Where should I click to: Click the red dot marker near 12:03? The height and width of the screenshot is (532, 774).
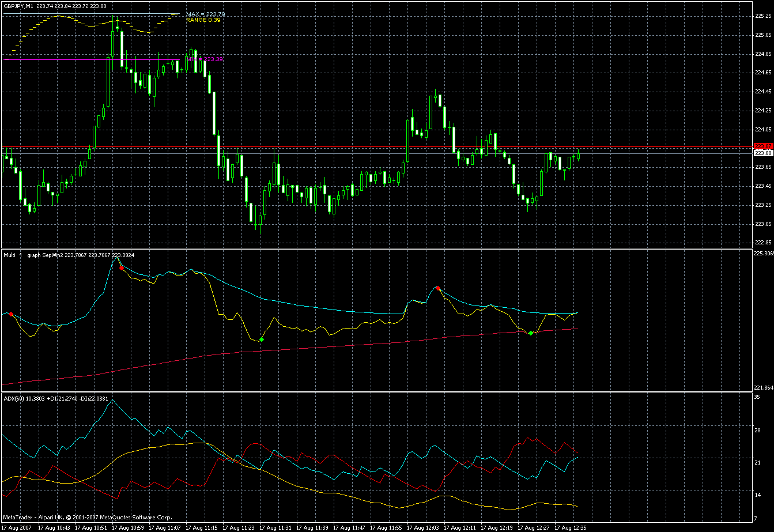tap(438, 288)
